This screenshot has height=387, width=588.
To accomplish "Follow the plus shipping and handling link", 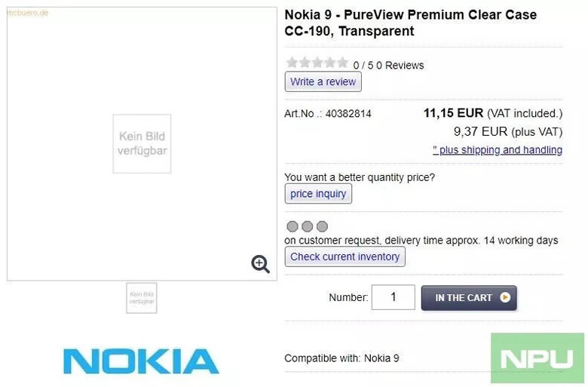I will pos(498,150).
